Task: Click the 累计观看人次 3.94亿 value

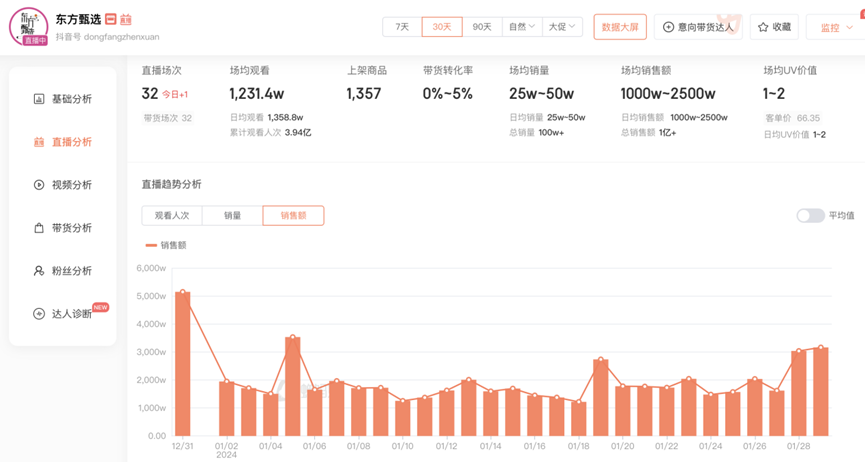Action: click(x=270, y=132)
